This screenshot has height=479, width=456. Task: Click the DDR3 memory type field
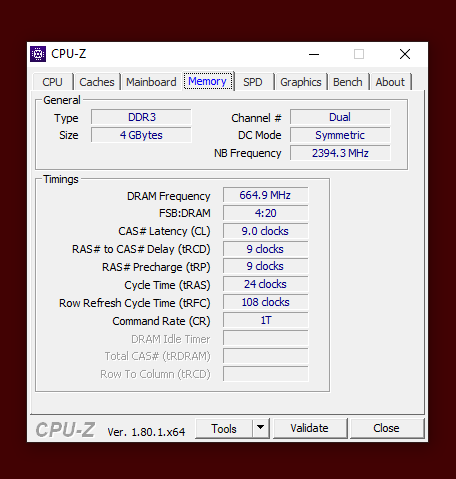pos(141,117)
